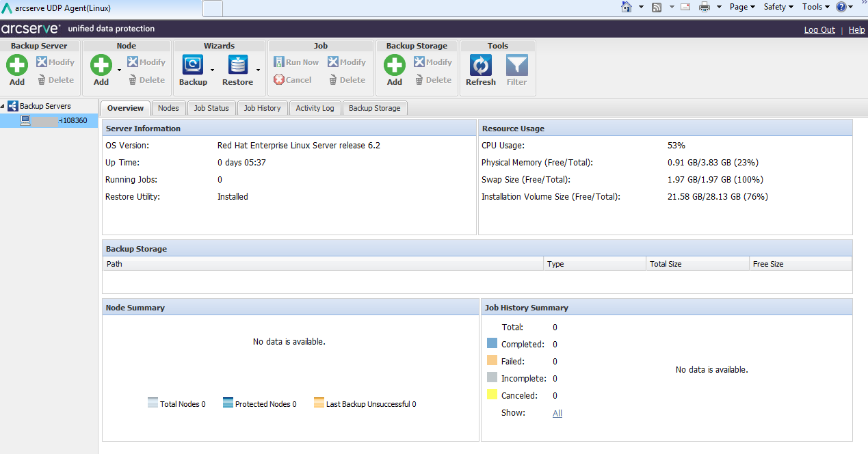Screen dimensions: 868x454
Task: Open browser Tools menu
Action: coord(815,7)
